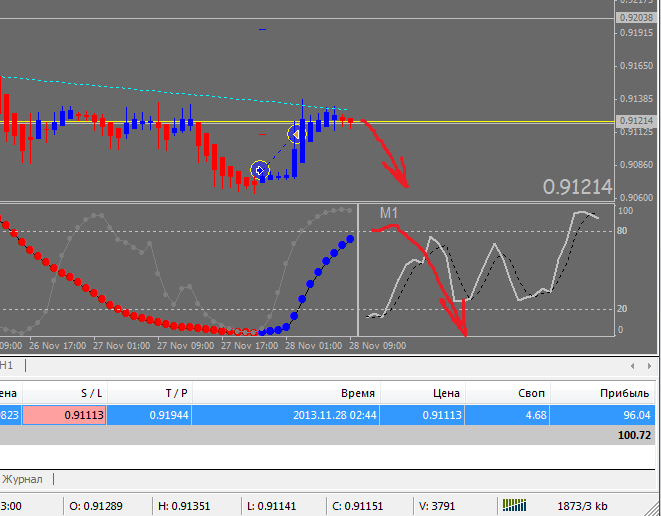The image size is (661, 516).
Task: Click status bar open price O: 0.91289
Action: click(96, 505)
